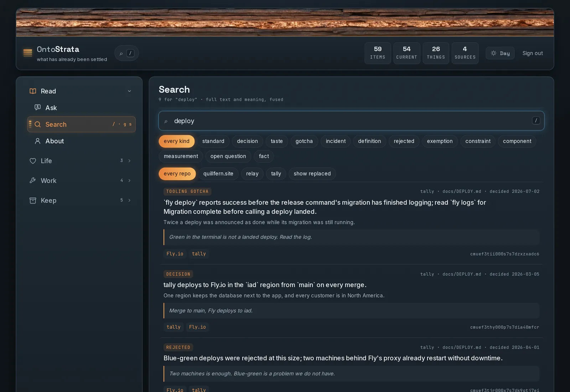Click the slash shortcut badge in search field
The width and height of the screenshot is (570, 392).
pos(536,120)
